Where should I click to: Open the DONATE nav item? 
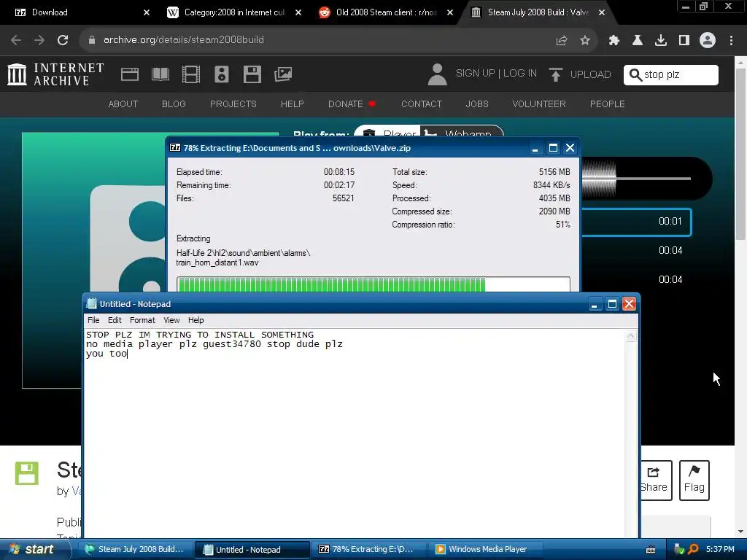pos(352,104)
